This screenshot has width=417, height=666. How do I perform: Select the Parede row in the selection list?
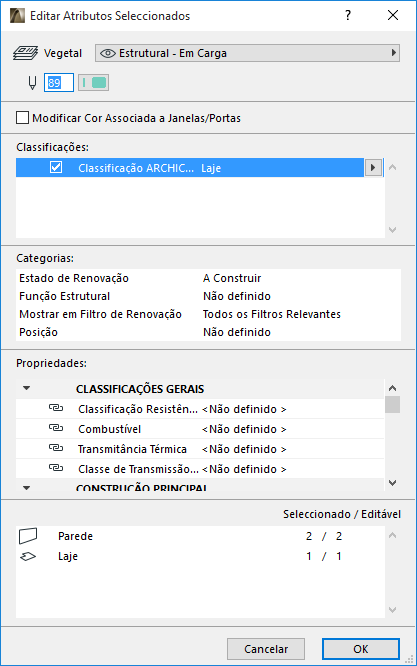click(200, 536)
